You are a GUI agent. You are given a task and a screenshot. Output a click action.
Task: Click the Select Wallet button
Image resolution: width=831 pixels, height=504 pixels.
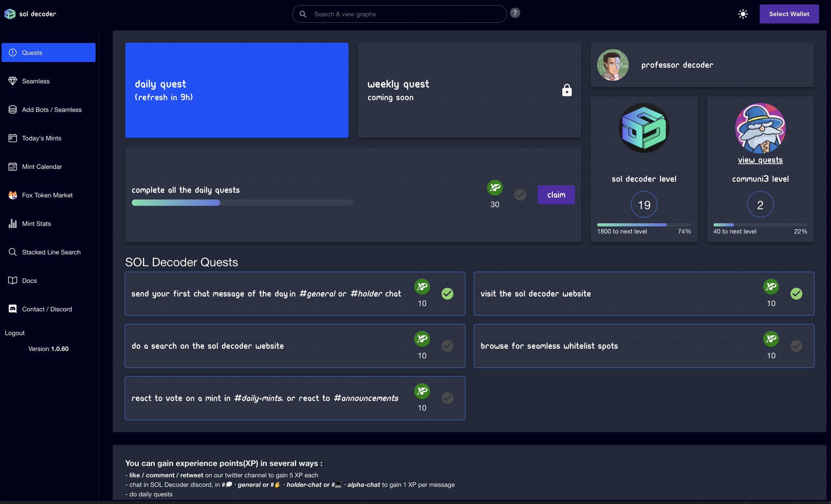789,14
